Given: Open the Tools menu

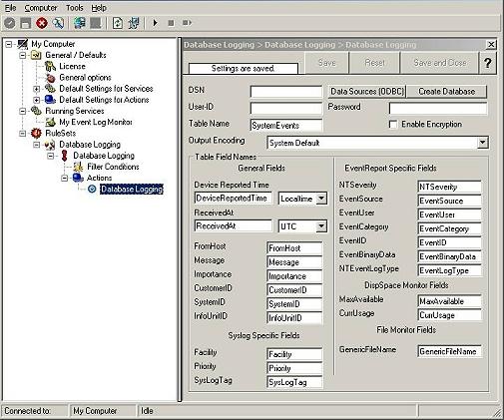Looking at the screenshot, I should point(74,8).
